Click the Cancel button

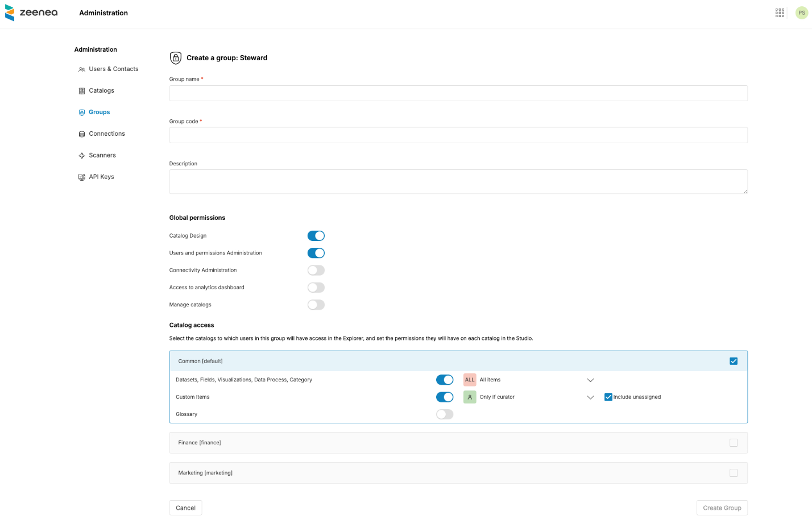pyautogui.click(x=185, y=508)
